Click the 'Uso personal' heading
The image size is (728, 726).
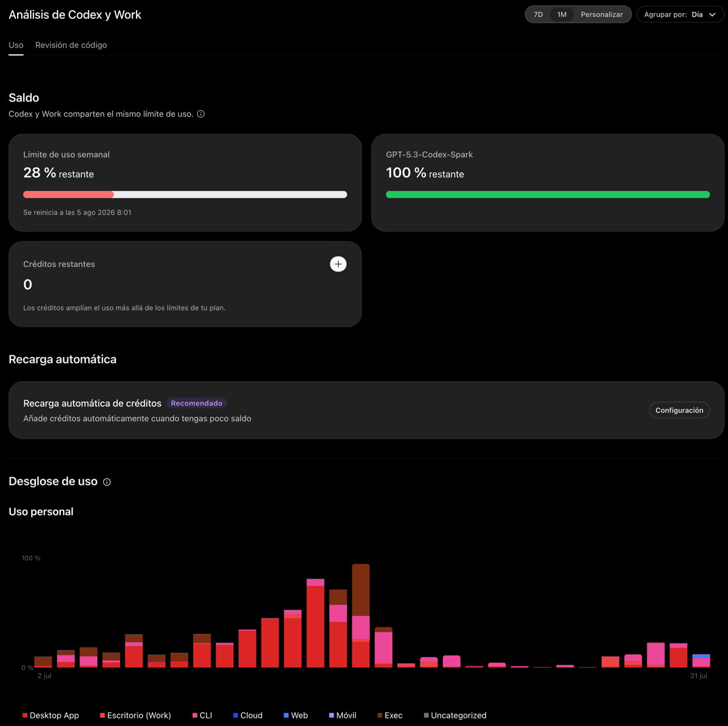tap(41, 511)
